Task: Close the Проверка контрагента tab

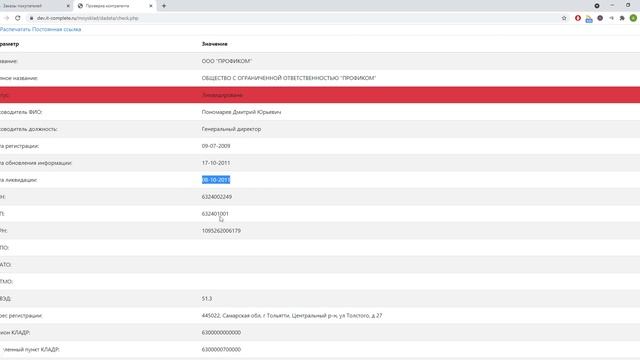Action: pos(151,6)
